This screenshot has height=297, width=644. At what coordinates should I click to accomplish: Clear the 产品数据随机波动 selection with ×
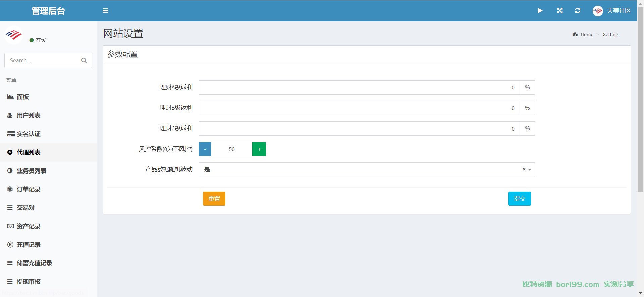[524, 169]
